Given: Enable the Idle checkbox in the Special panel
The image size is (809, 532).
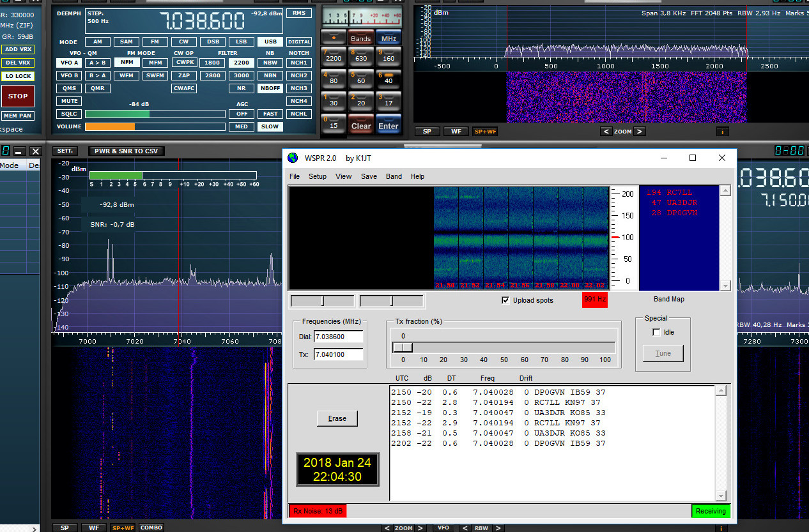Looking at the screenshot, I should click(x=657, y=332).
